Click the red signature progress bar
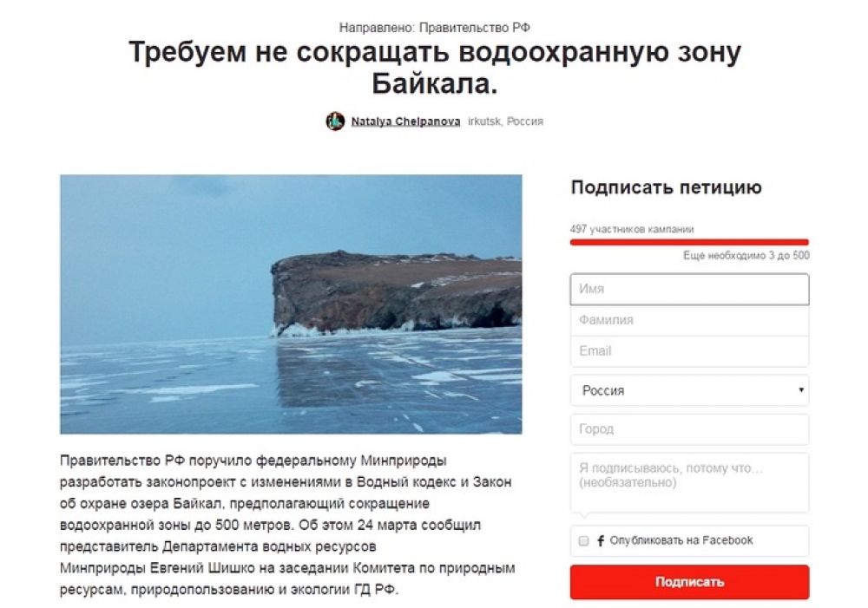 pyautogui.click(x=689, y=242)
